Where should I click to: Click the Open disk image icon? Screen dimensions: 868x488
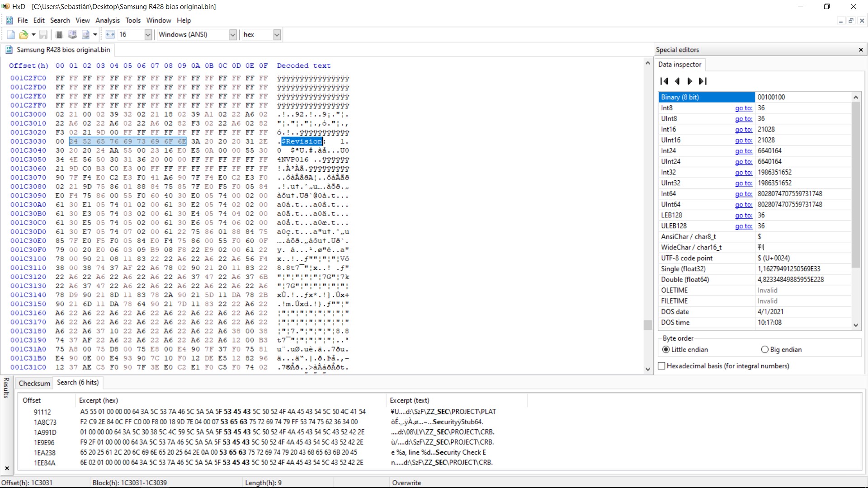[85, 35]
